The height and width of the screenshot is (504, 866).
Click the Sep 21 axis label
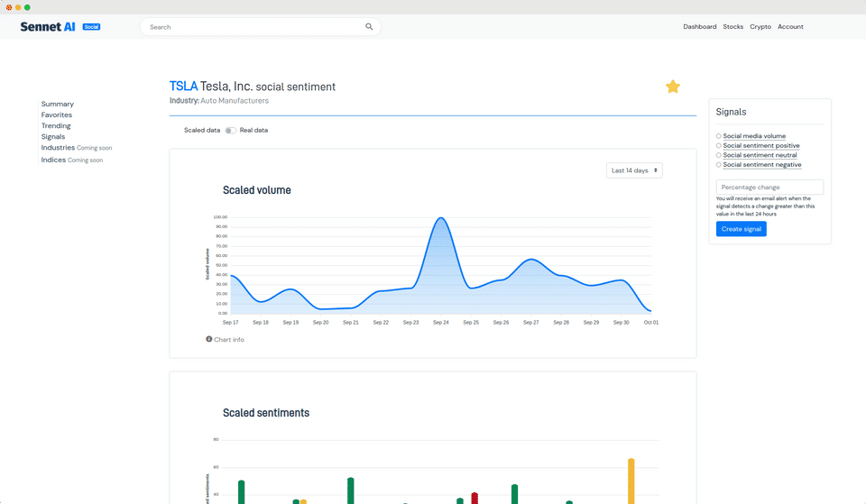pos(351,323)
